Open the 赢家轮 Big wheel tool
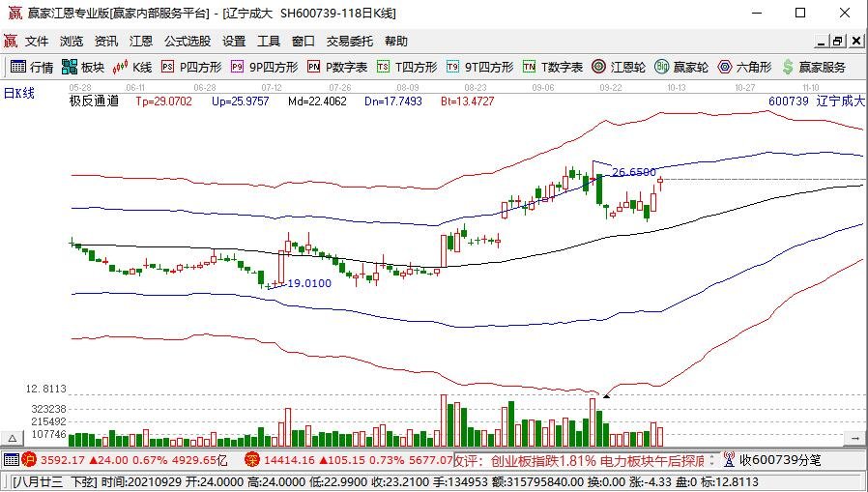Viewport: 868px width, 492px height. [681, 68]
